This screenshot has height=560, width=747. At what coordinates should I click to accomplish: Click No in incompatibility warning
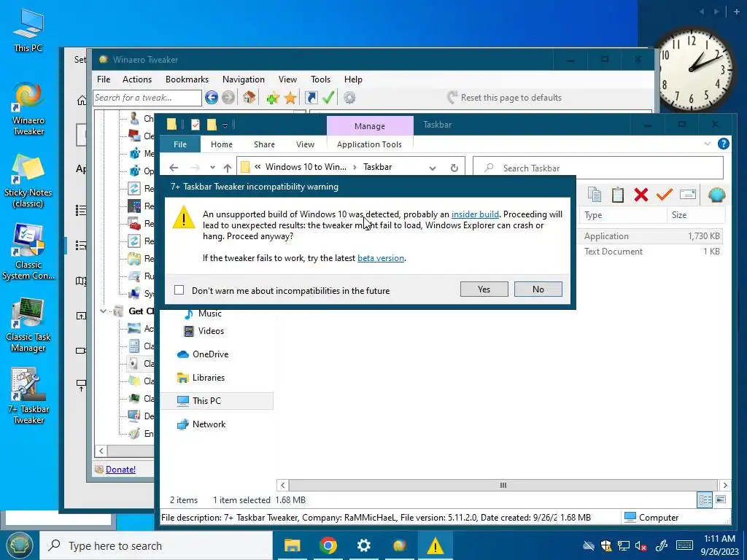pos(538,289)
